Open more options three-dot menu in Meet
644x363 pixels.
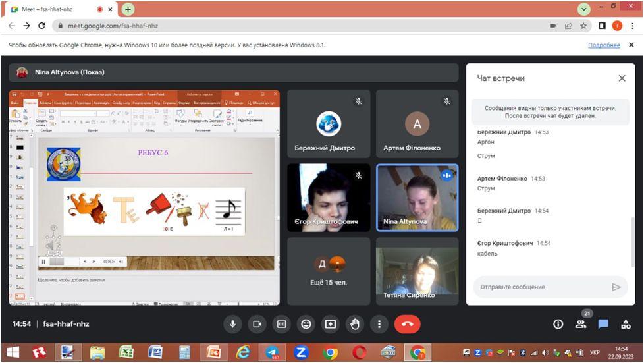pyautogui.click(x=379, y=324)
